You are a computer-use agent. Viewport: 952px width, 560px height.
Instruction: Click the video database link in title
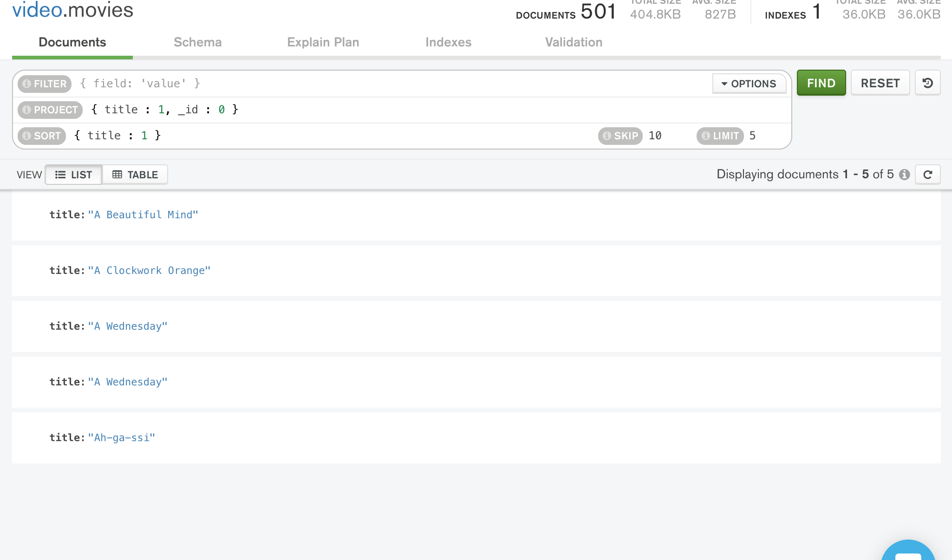tap(37, 10)
